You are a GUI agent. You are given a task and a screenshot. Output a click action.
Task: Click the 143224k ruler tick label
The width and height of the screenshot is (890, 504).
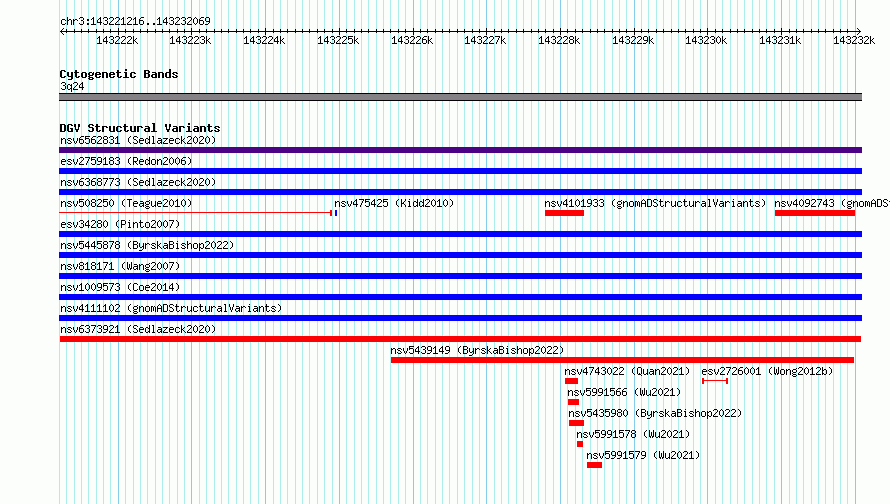(264, 40)
